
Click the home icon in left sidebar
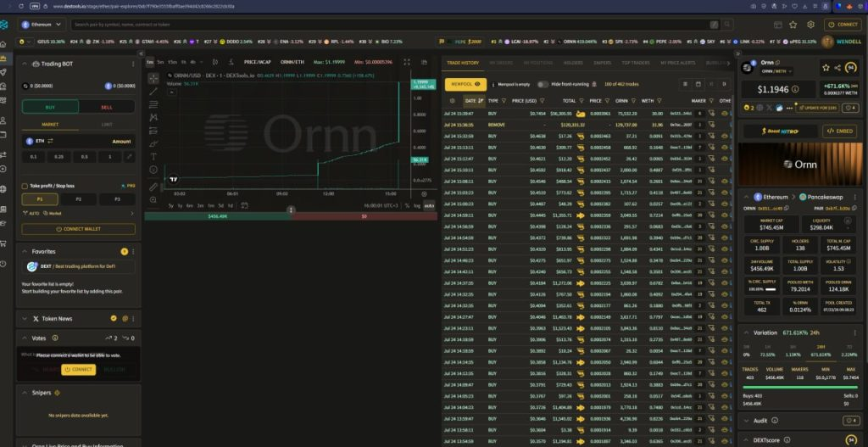(3, 44)
